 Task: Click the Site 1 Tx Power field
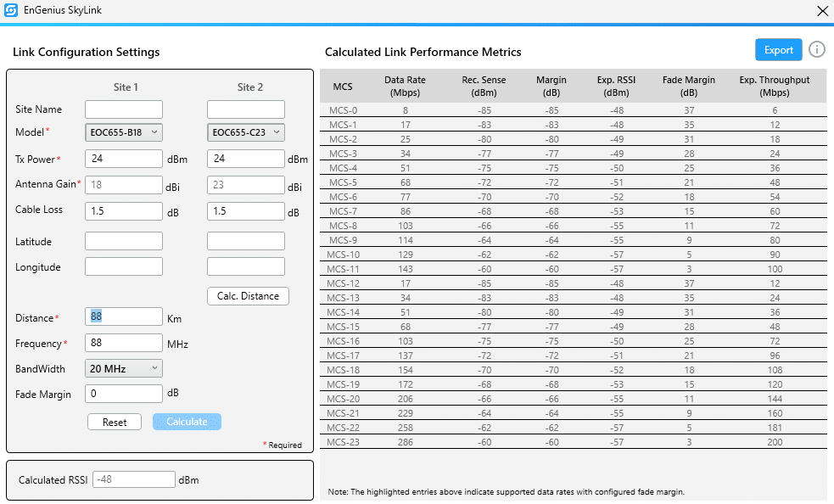(123, 159)
